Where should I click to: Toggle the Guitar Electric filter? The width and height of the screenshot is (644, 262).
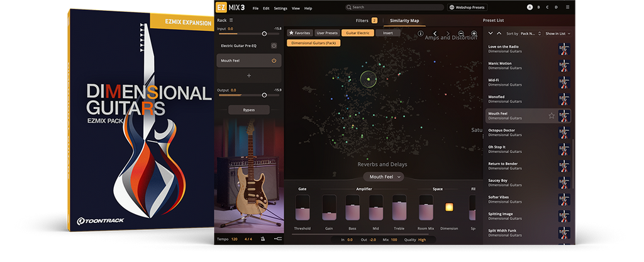click(x=358, y=33)
